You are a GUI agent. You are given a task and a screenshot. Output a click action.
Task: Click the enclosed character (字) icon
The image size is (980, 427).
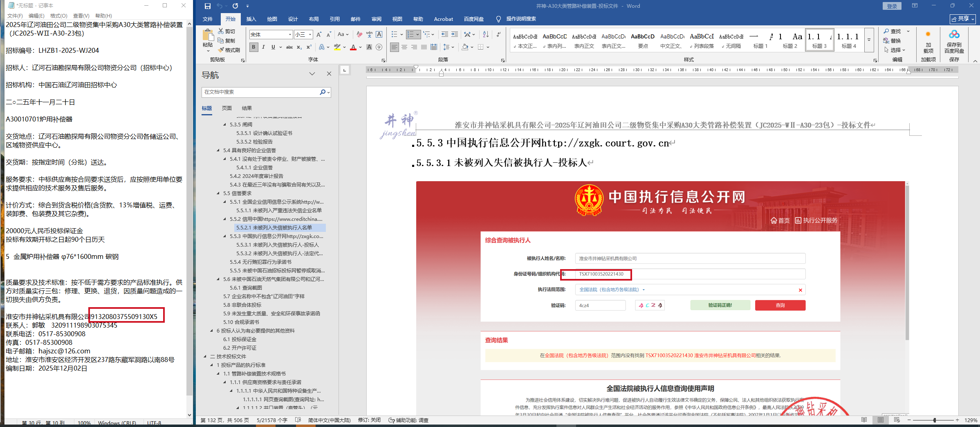[379, 47]
